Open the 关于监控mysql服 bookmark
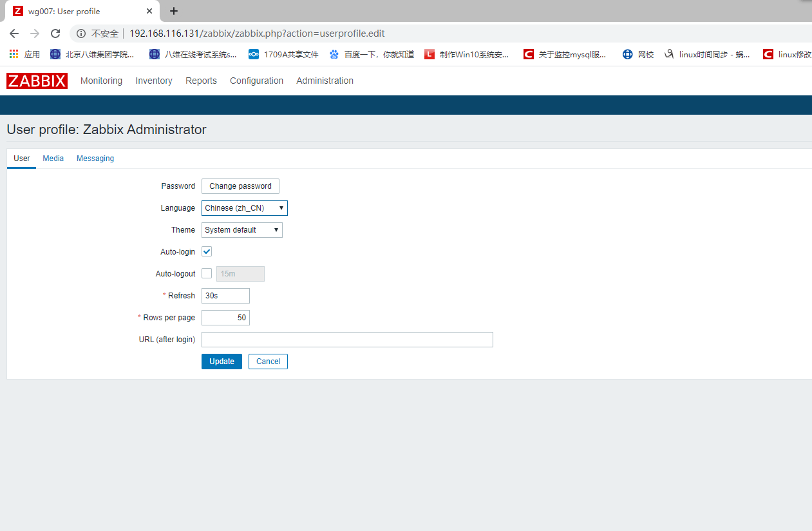The height and width of the screenshot is (531, 812). pos(565,55)
